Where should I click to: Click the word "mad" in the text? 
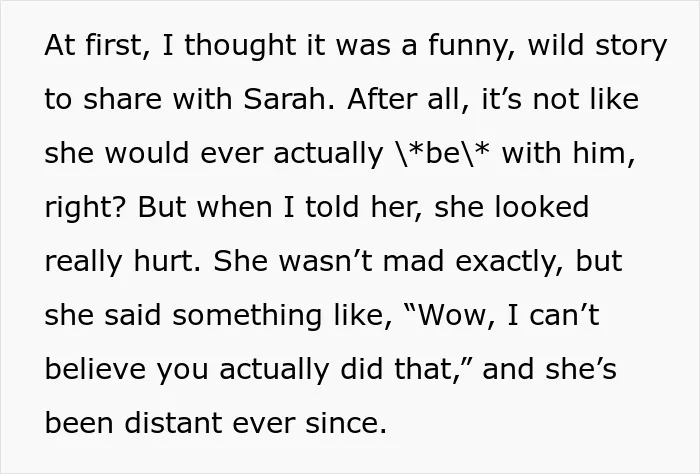pyautogui.click(x=413, y=261)
